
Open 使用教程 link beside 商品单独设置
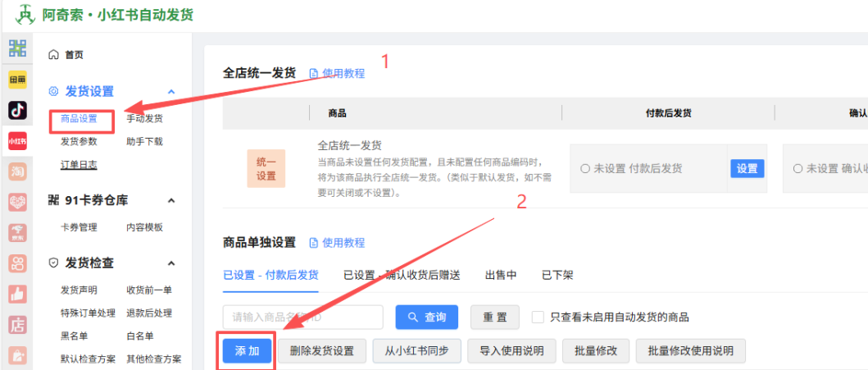343,243
